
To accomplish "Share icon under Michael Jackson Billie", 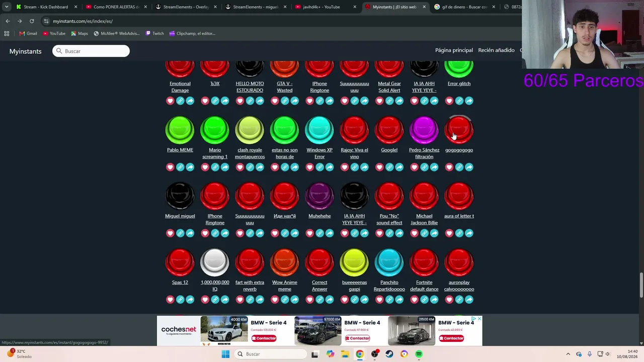I will coord(434,233).
